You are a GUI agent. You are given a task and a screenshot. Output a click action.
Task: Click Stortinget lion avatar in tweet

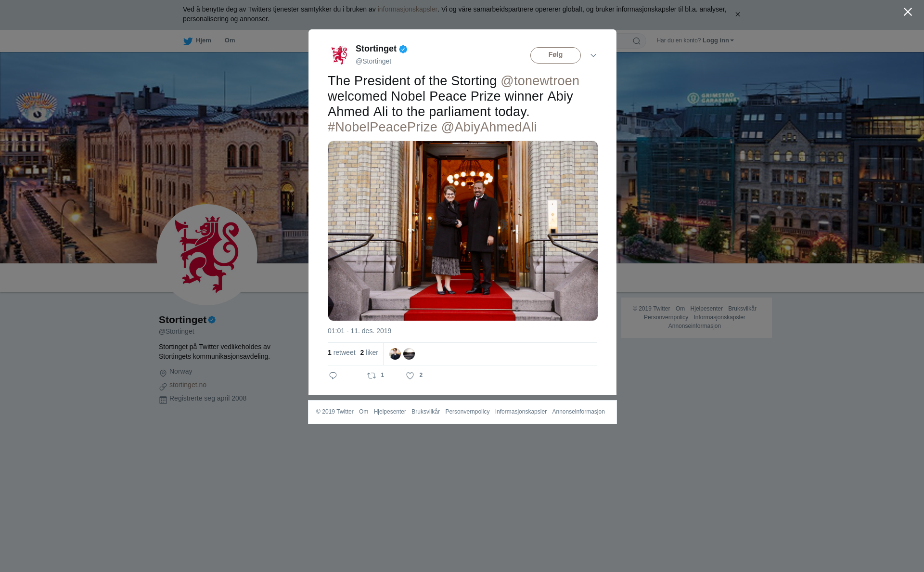click(339, 55)
